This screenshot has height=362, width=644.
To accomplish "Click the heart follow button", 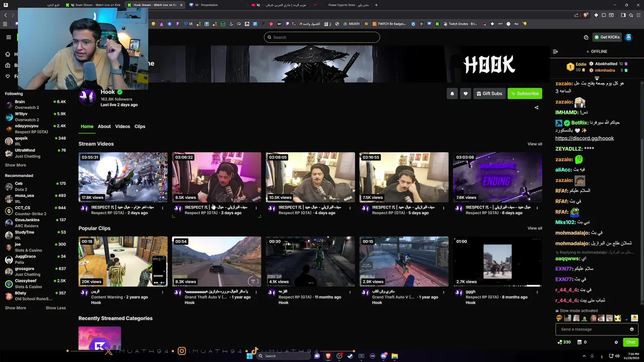I will tap(465, 94).
